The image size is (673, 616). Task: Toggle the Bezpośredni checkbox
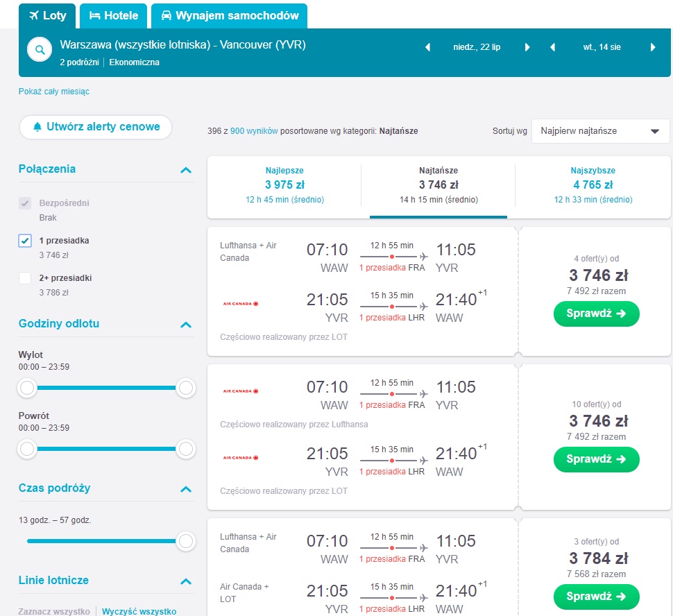pos(25,203)
